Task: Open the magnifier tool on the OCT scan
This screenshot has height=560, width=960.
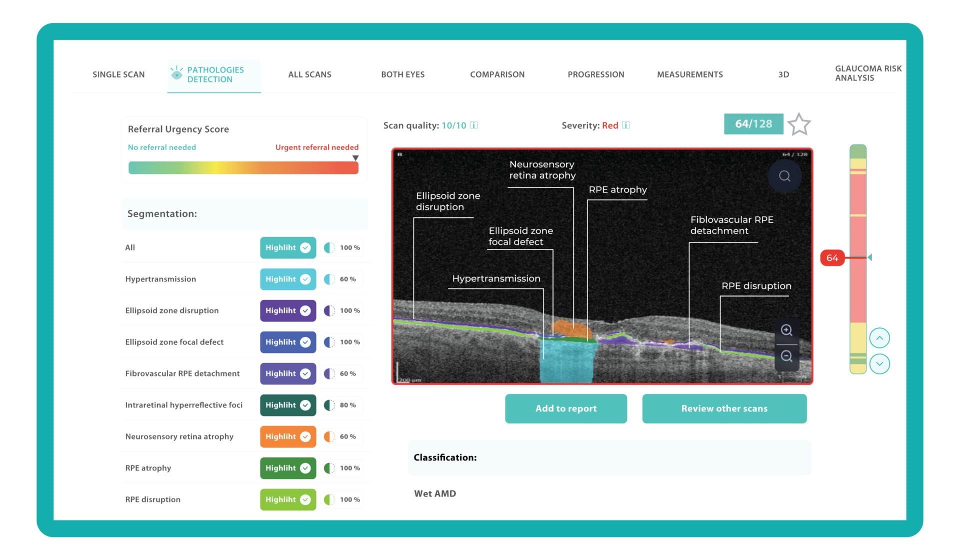Action: (x=784, y=176)
